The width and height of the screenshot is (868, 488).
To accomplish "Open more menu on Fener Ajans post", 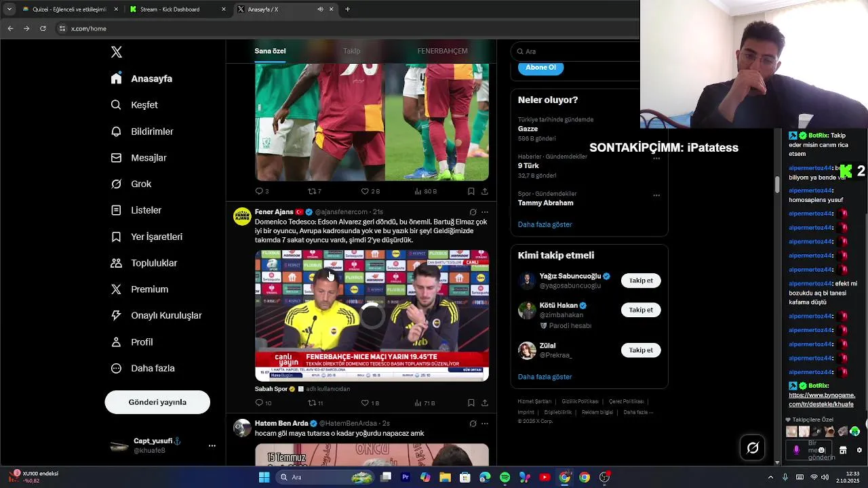I will click(x=484, y=212).
